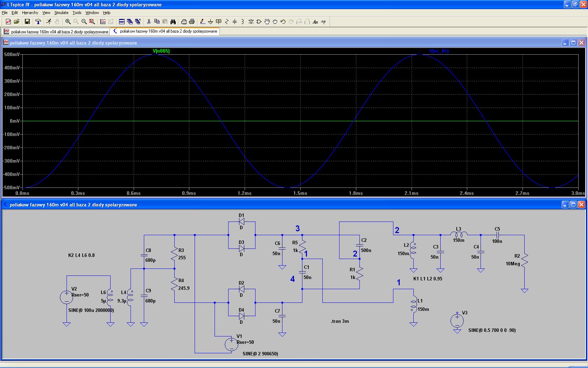Choose the Inductor placement tool
The image size is (588, 368).
click(x=243, y=22)
